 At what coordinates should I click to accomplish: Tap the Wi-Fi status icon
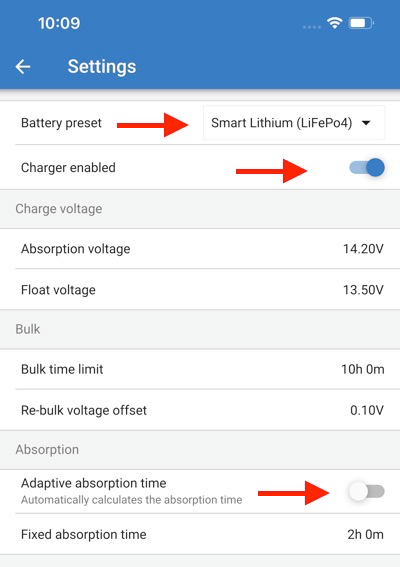(x=335, y=23)
